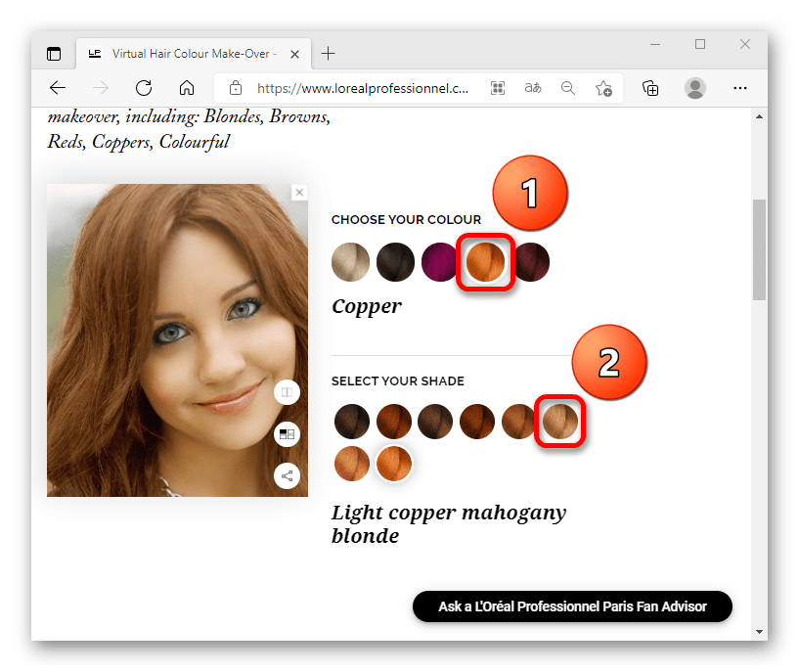
Task: Click the address bar URL field
Action: tap(362, 88)
